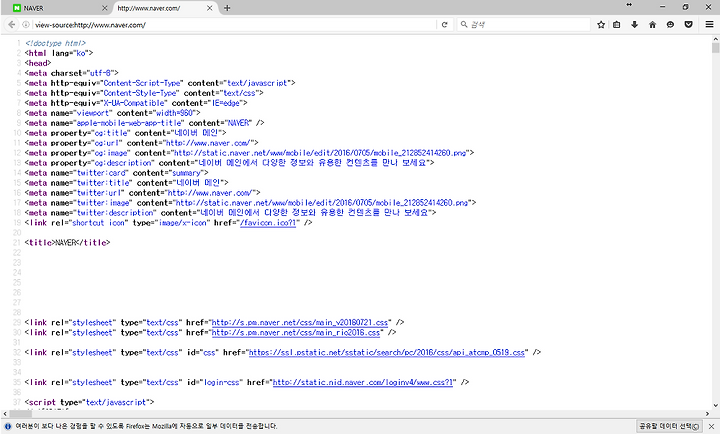Open the Pocket shield icon
This screenshot has height=434, width=720.
click(688, 25)
